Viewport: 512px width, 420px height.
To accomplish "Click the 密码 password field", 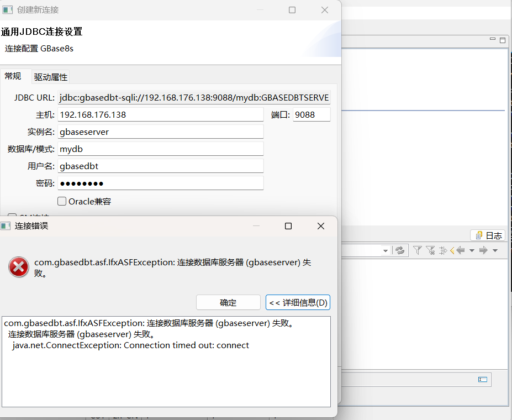I will 161,183.
